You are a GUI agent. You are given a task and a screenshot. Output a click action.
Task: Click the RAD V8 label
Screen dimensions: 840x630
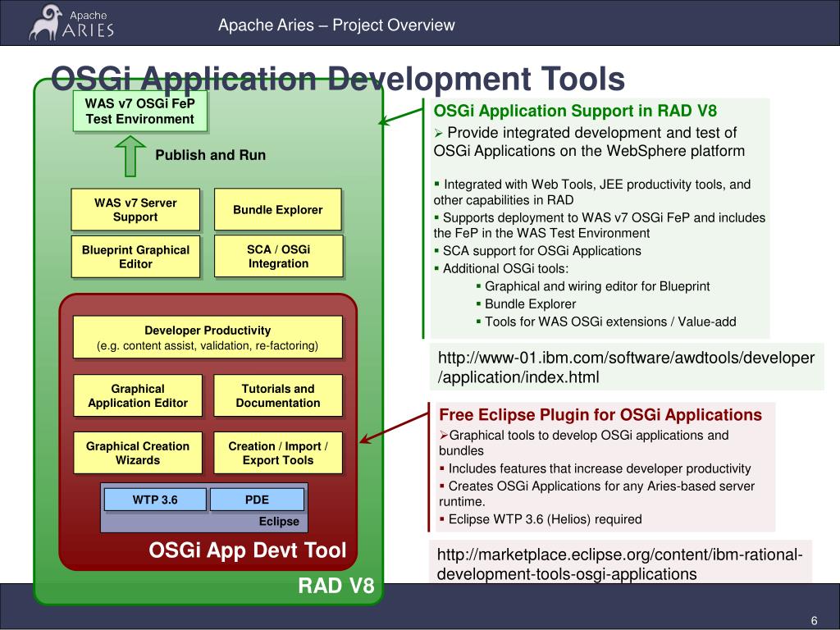pos(336,586)
